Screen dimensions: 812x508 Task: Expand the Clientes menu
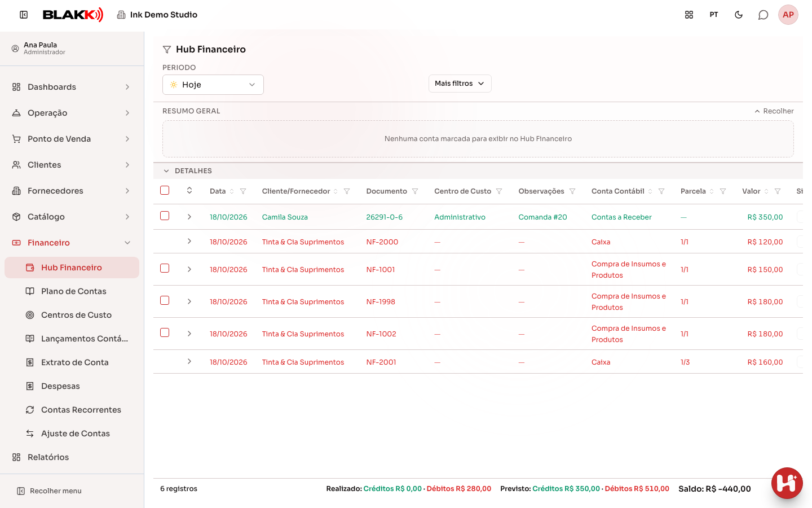72,165
